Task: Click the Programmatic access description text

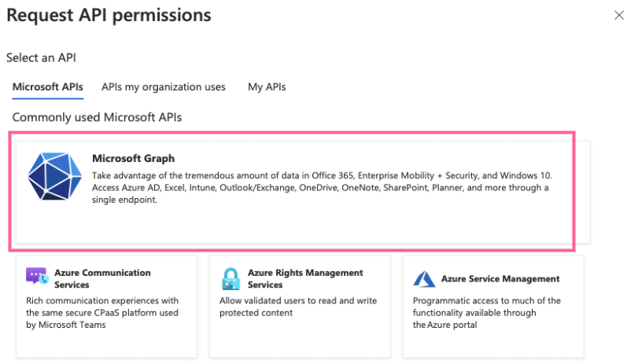Action: click(487, 313)
